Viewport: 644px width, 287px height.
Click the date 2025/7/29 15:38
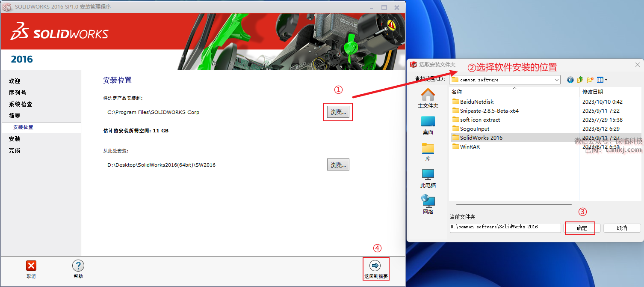[603, 120]
